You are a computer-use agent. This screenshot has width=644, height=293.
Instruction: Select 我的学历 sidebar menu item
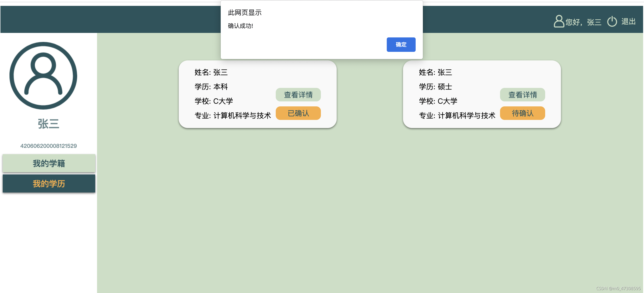click(x=49, y=184)
